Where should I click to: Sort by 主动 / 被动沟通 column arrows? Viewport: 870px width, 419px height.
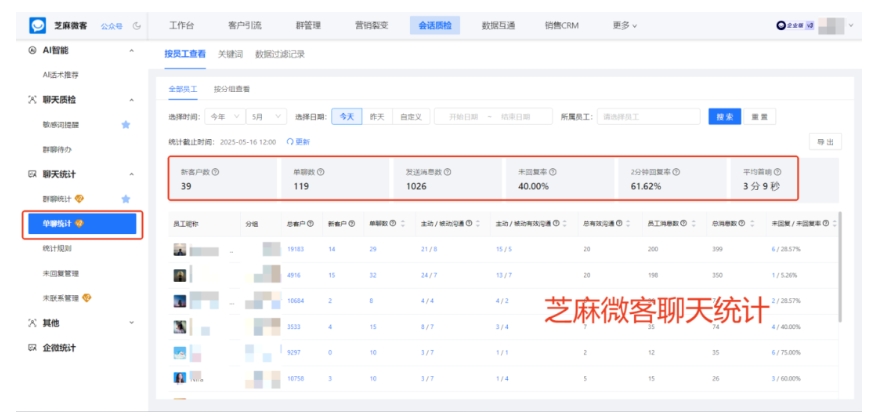[x=478, y=224]
